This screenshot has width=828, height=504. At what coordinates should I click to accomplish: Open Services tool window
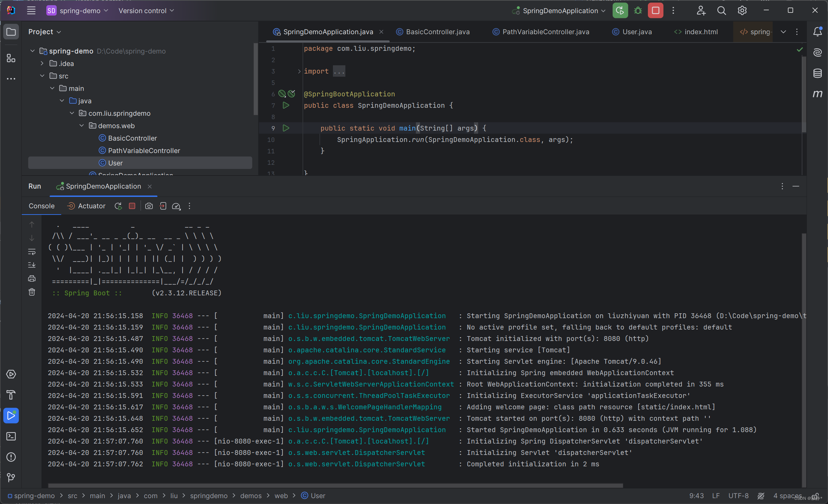click(x=11, y=374)
